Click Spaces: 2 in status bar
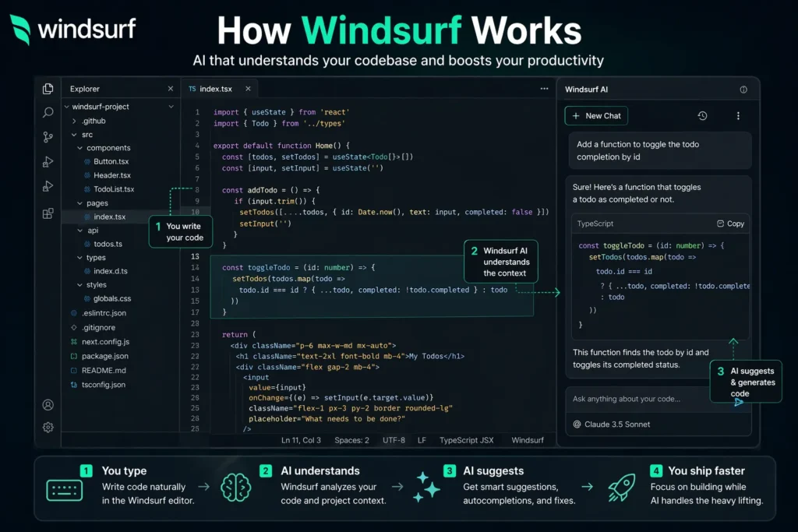This screenshot has width=798, height=532. pyautogui.click(x=351, y=440)
